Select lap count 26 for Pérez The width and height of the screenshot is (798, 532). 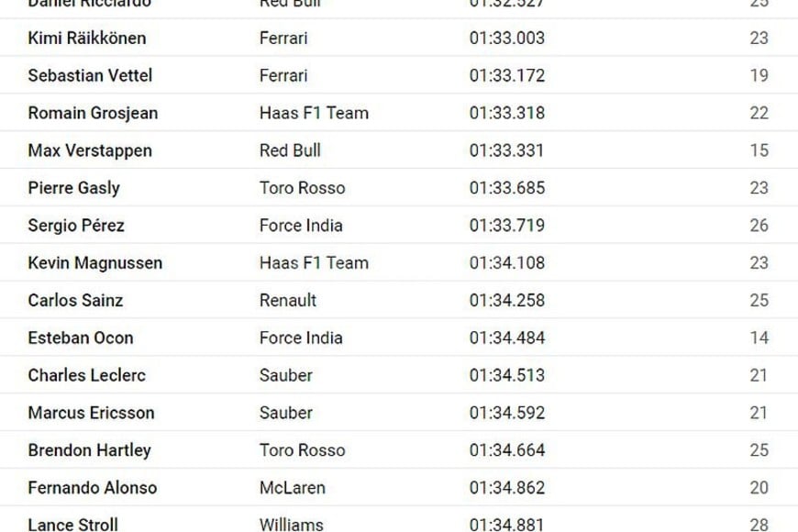759,226
